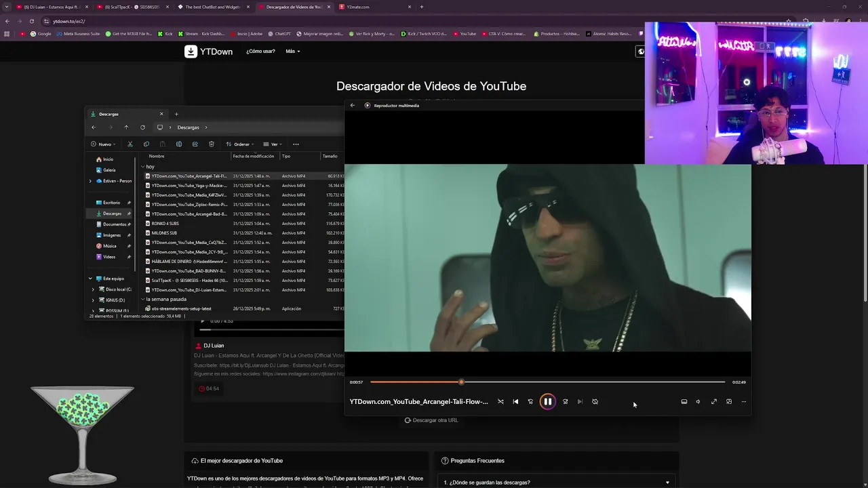Click the Share icon in File Explorer toolbar
This screenshot has height=488, width=868.
(195, 144)
